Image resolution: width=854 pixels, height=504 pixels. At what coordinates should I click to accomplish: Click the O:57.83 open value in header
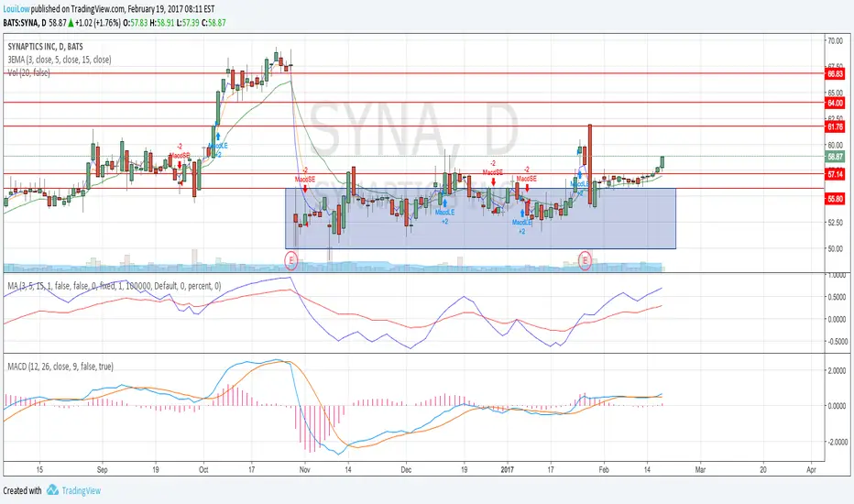[x=135, y=23]
